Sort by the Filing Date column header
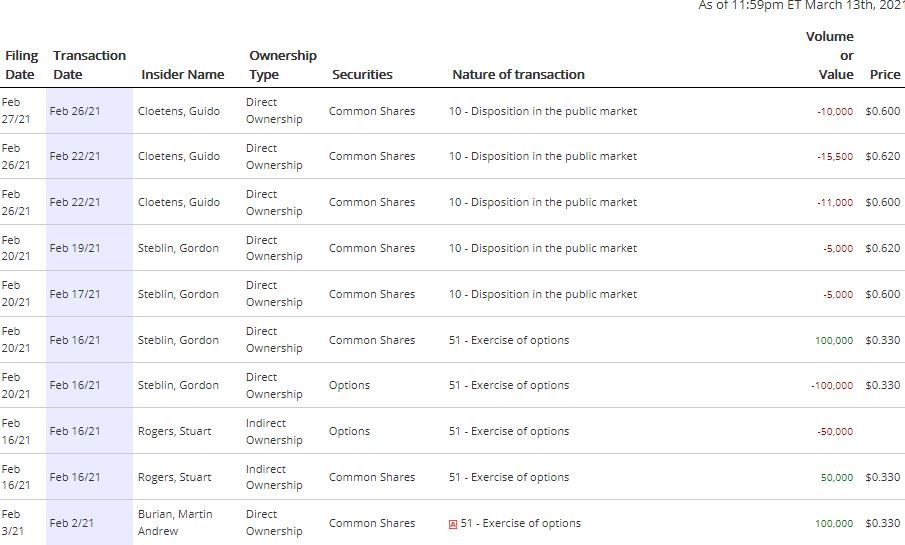Screen dimensions: 905x545 point(20,65)
